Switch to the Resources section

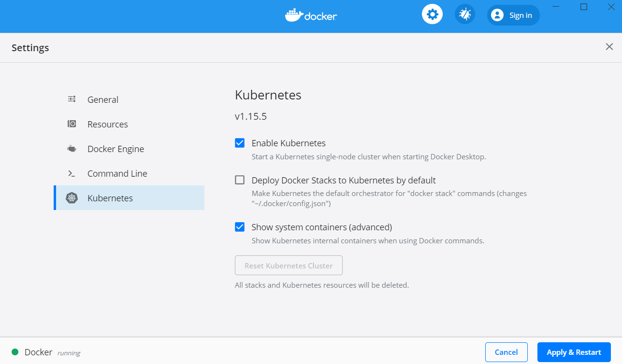pos(107,124)
